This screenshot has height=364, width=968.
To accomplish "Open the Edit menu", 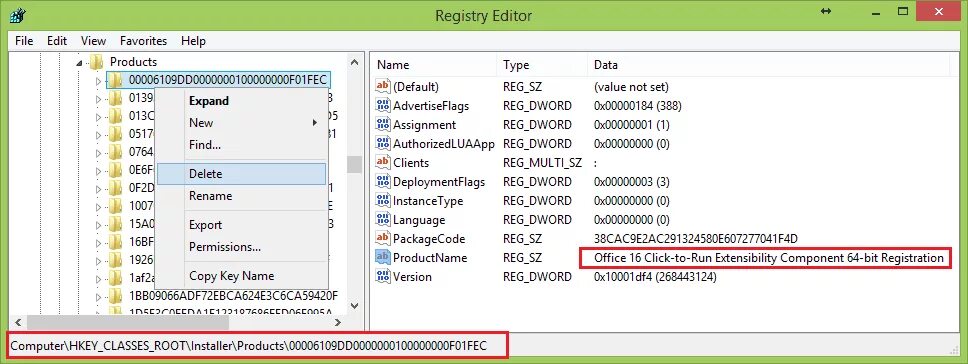I will 57,41.
